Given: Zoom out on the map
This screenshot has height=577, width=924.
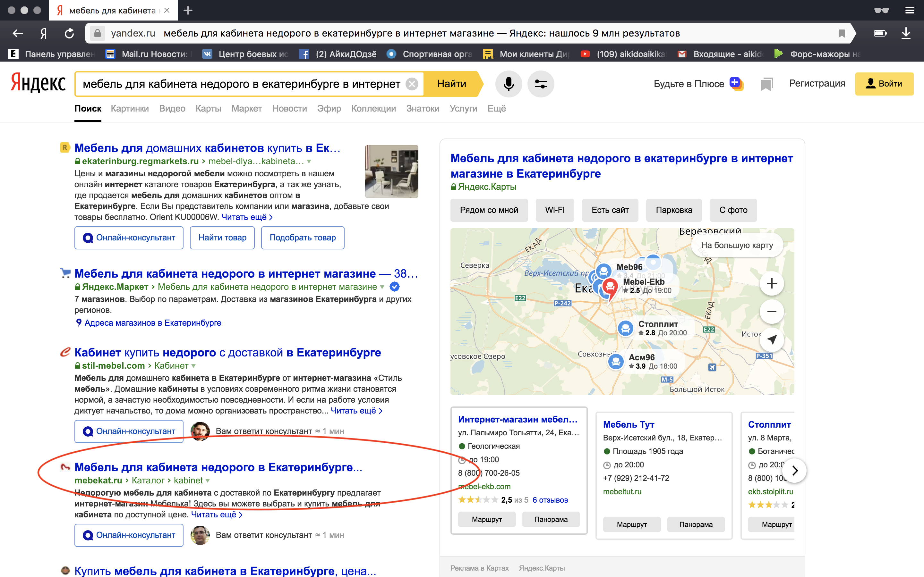Looking at the screenshot, I should [x=771, y=311].
